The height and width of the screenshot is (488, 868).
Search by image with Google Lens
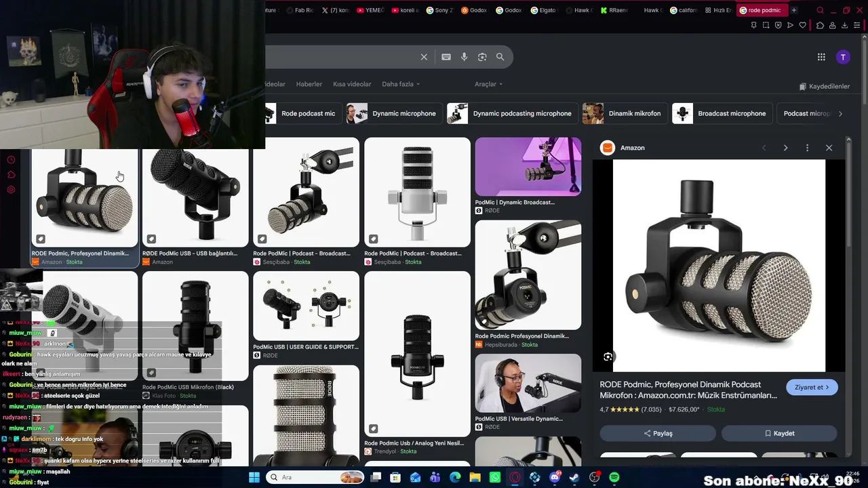[482, 57]
